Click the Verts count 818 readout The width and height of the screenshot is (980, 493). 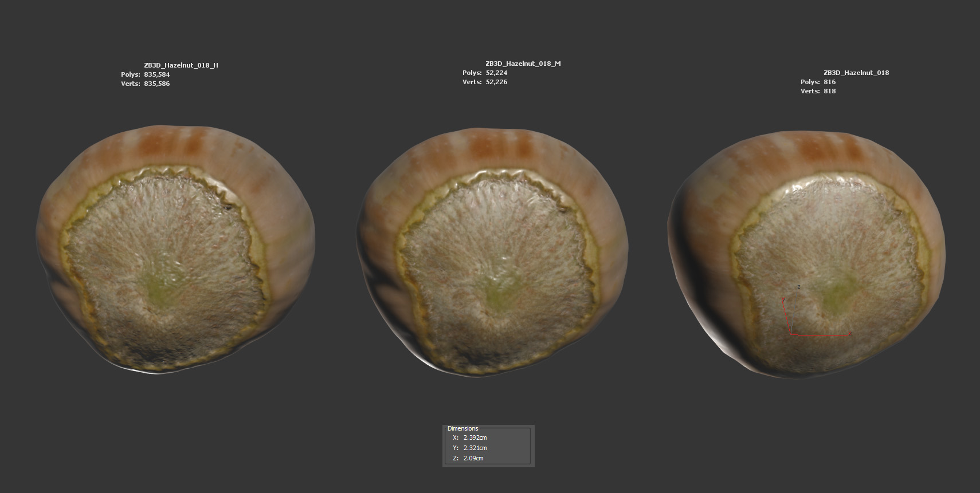tap(829, 91)
